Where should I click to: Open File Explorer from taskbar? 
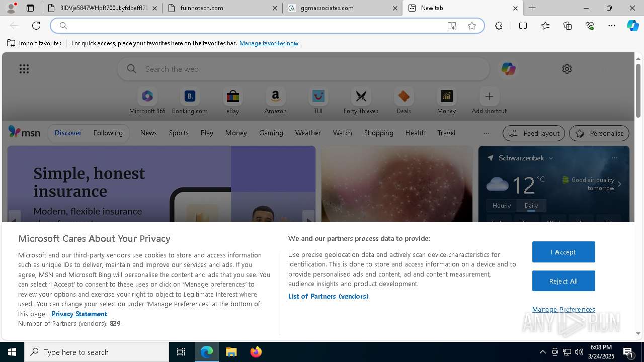click(231, 352)
